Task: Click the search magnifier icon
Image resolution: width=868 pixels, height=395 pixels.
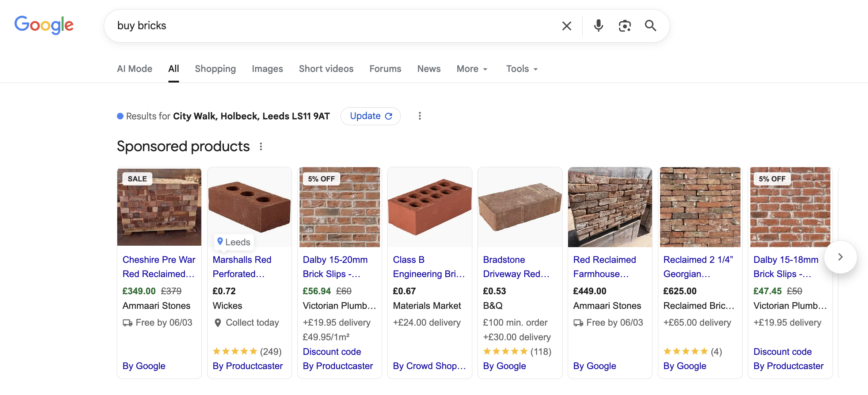Action: [x=651, y=26]
